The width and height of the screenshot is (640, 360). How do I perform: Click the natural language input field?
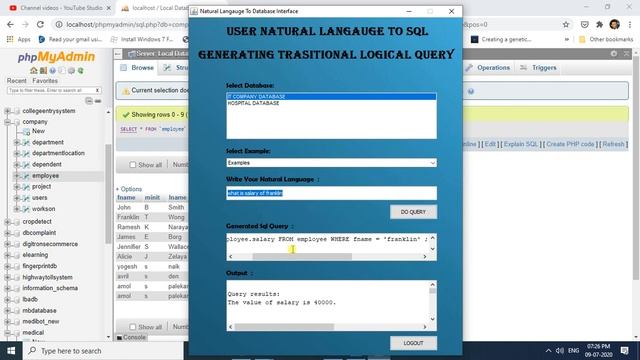331,193
